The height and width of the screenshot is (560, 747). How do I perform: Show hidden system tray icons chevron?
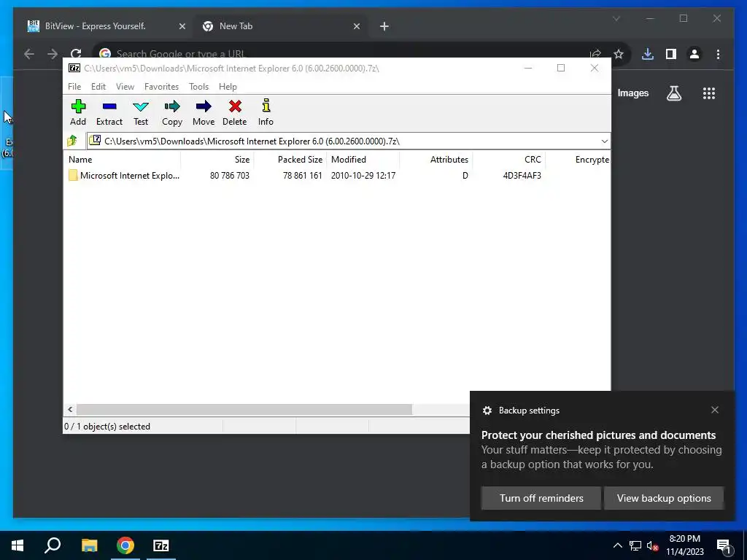point(617,545)
